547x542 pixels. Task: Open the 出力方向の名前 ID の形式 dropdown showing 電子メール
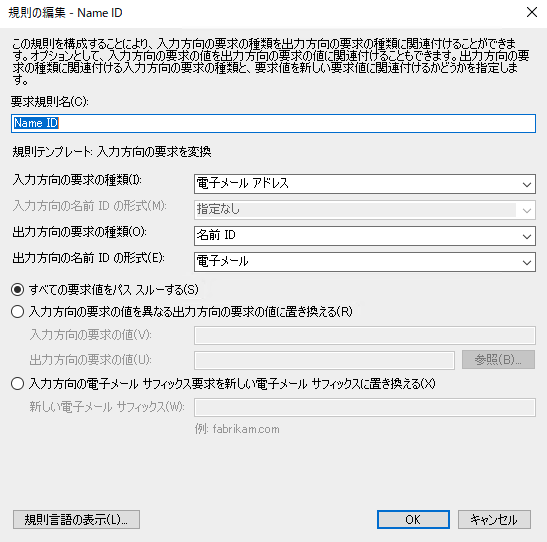[x=365, y=262]
